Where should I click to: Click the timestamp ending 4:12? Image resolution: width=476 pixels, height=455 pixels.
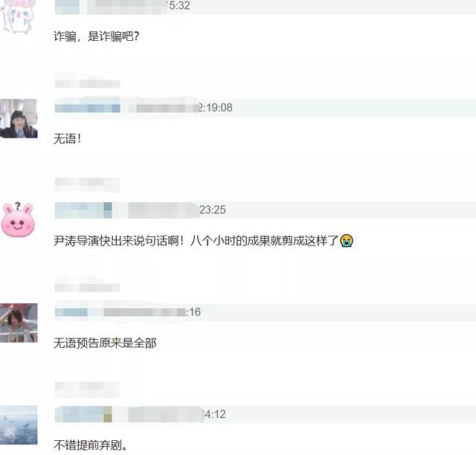tap(215, 414)
